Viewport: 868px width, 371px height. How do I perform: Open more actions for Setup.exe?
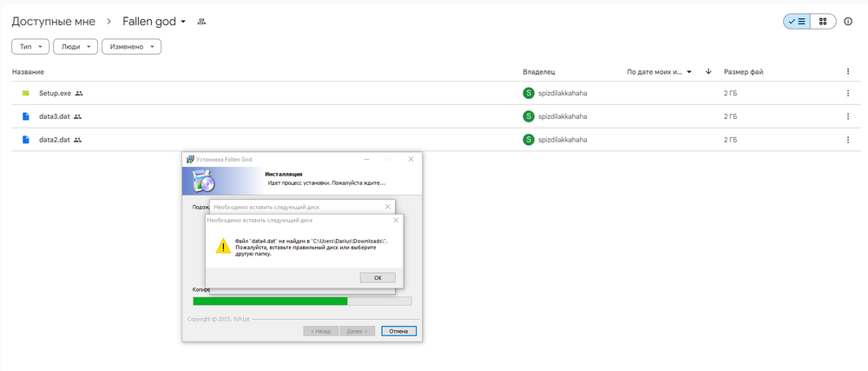847,94
